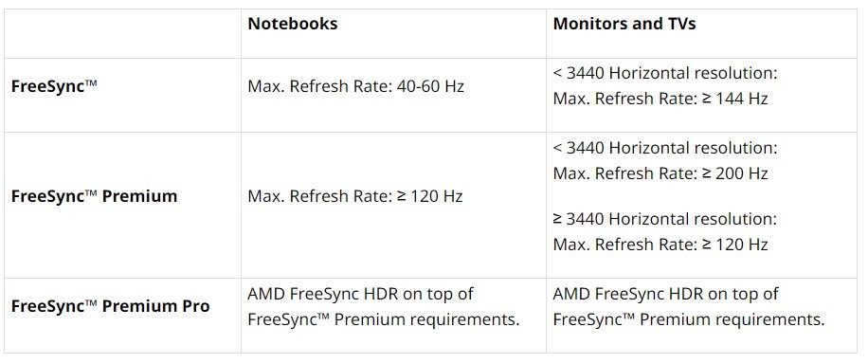Click the '≥ 200 Hz' refresh rate text
Screen dimensions: 868x363
pyautogui.click(x=734, y=173)
